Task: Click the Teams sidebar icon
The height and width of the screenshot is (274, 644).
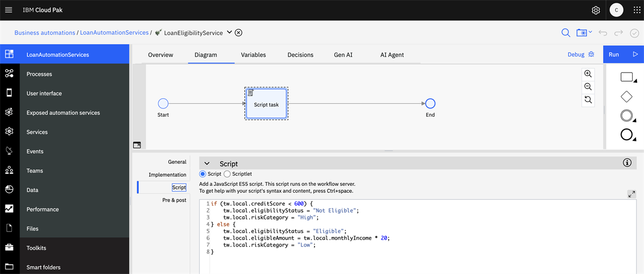Action: tap(9, 170)
